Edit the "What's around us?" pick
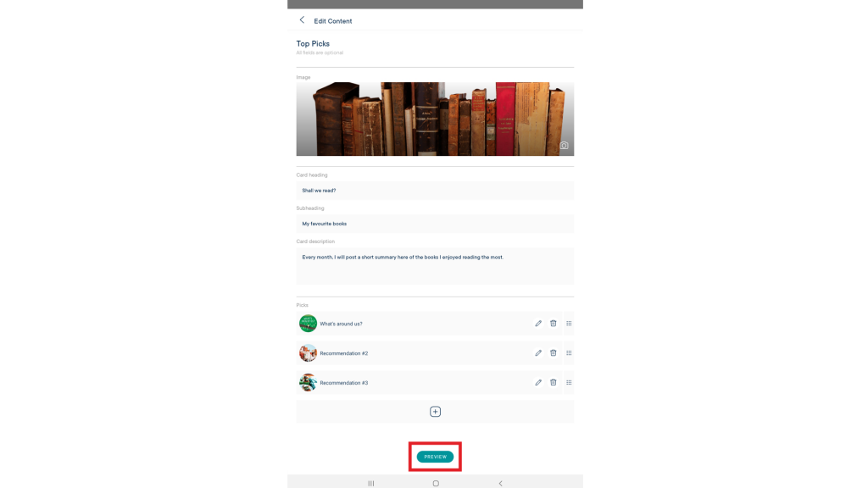 [x=538, y=323]
